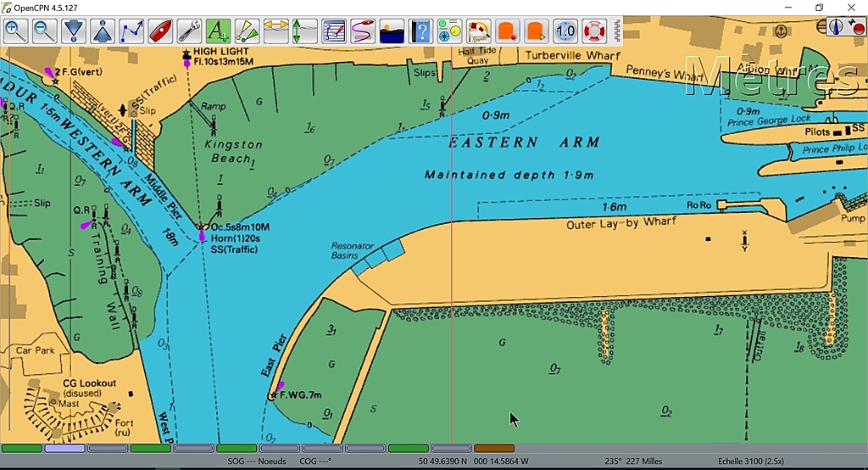Click the 'Half Tide Quay' label
The image size is (868, 470).
click(477, 55)
